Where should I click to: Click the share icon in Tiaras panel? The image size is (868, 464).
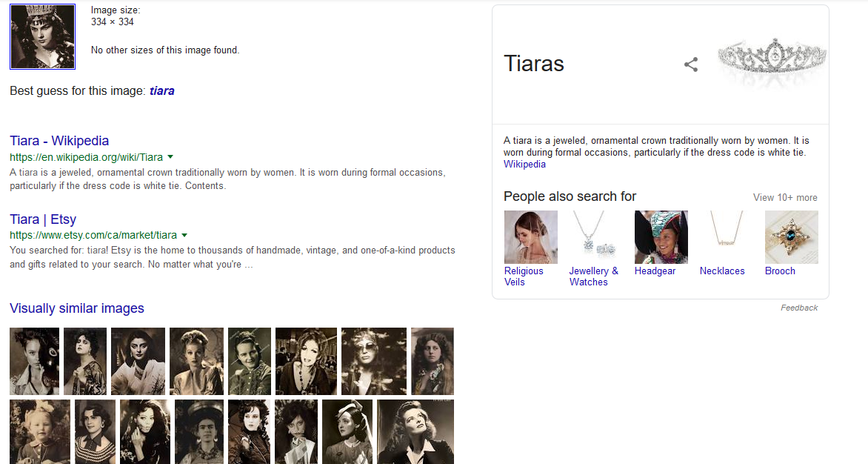691,64
